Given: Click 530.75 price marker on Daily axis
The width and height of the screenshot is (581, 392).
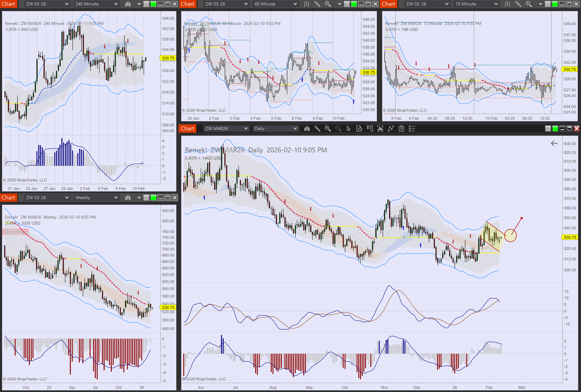Looking at the screenshot, I should coord(570,237).
